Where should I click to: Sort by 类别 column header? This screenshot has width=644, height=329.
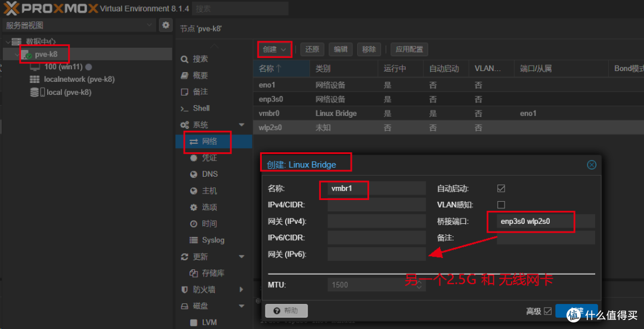coord(344,69)
